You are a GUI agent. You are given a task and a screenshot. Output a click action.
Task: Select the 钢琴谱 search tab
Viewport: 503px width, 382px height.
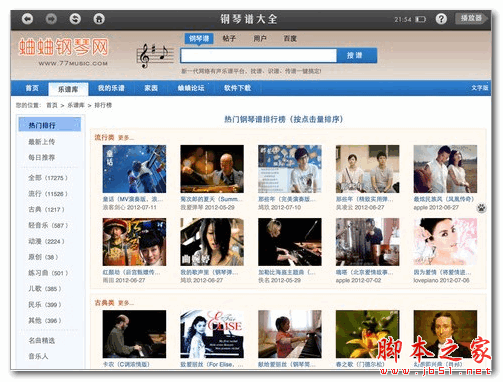199,38
